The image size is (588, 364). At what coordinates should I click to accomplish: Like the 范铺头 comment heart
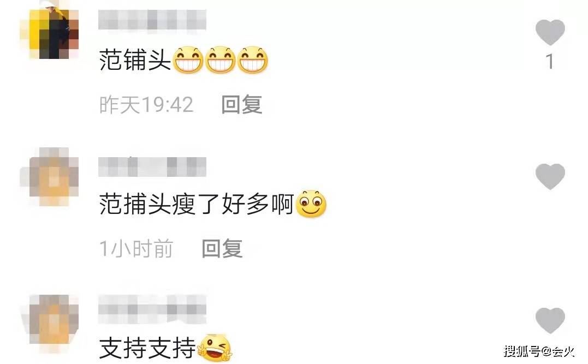(x=550, y=33)
